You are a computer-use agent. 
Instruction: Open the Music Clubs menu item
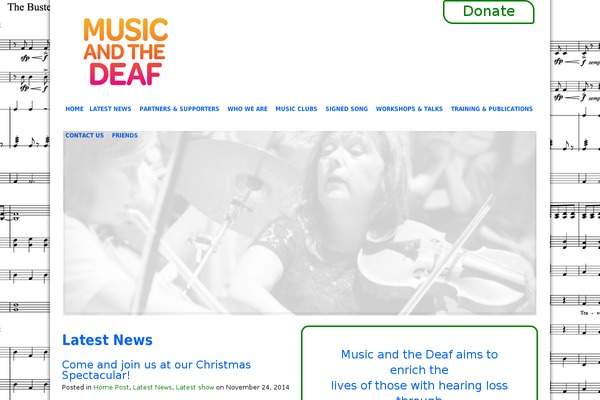[296, 109]
